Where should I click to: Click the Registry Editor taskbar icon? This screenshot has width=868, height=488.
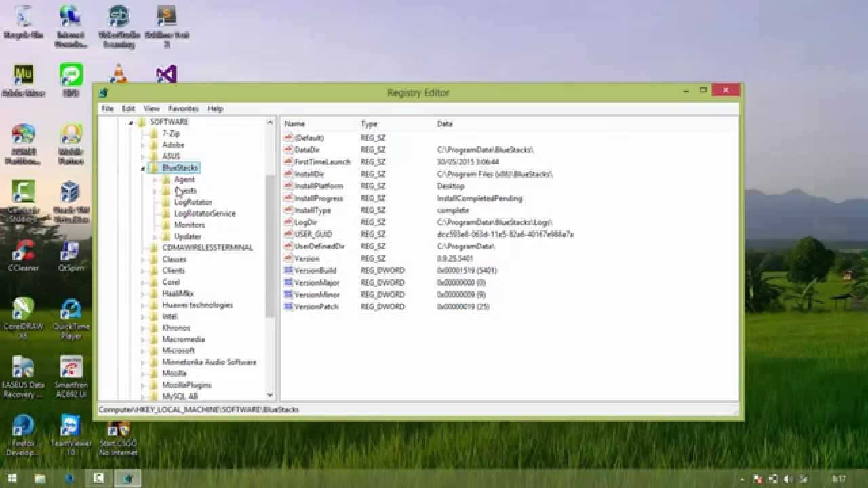coord(127,479)
